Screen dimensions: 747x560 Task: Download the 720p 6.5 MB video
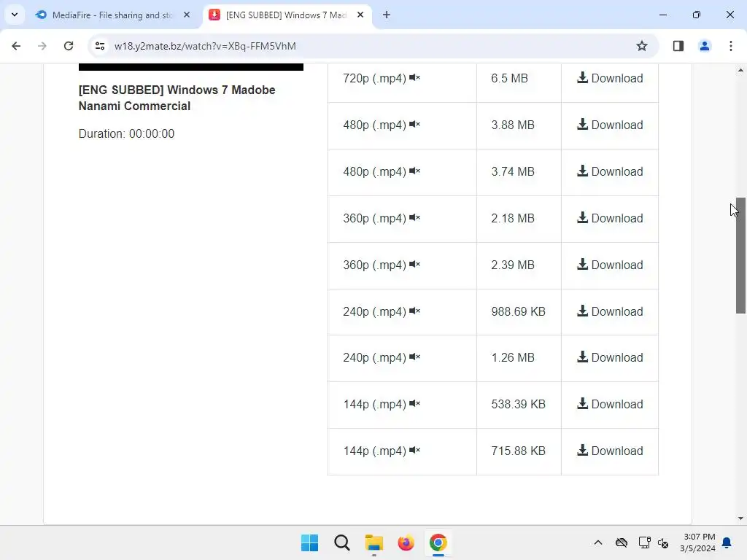click(610, 78)
